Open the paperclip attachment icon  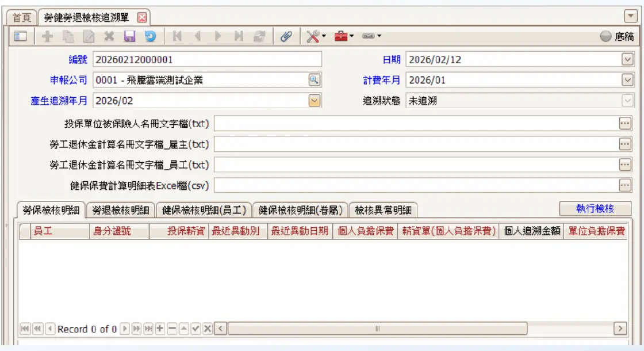286,36
